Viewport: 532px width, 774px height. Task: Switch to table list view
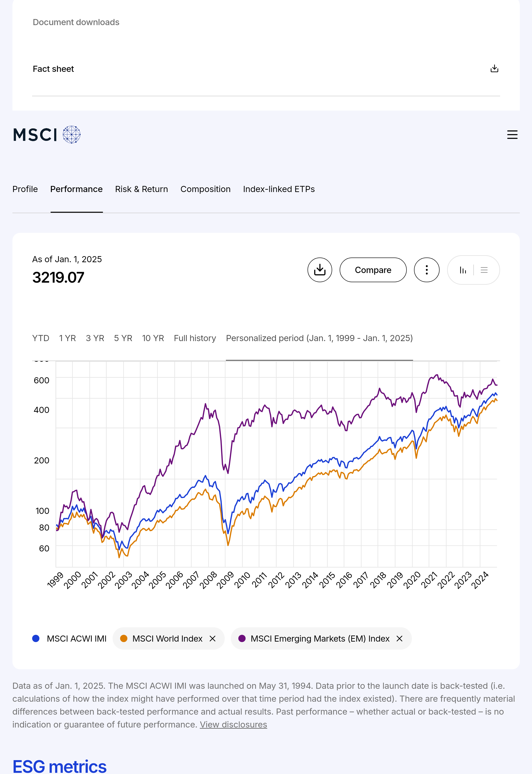484,270
